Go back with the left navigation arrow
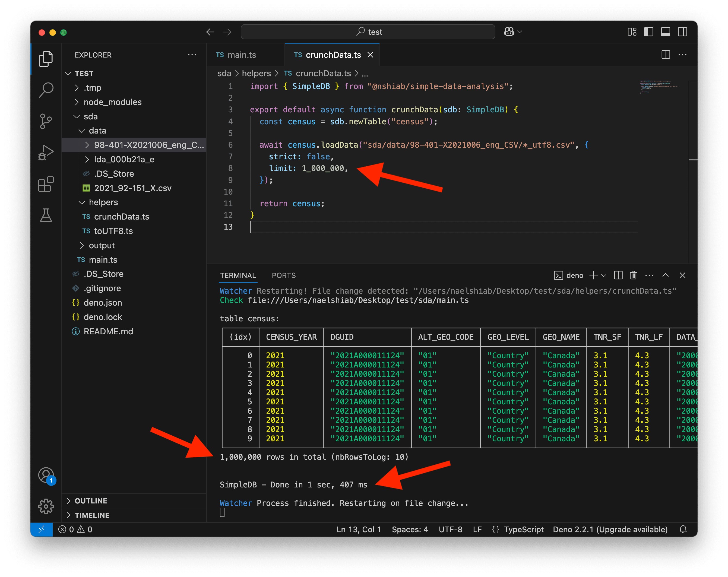This screenshot has height=577, width=728. coord(210,32)
